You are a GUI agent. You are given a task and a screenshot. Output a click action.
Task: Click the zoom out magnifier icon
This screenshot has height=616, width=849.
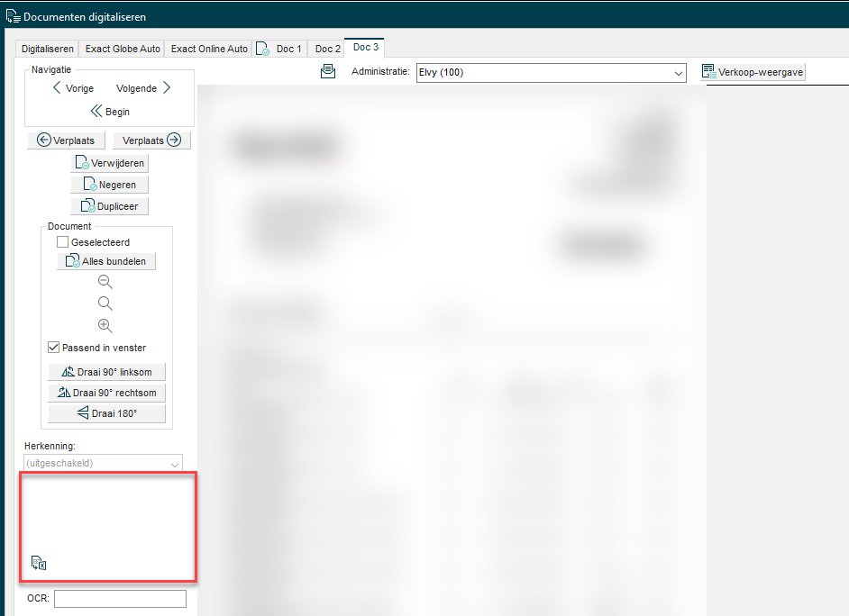(x=105, y=282)
